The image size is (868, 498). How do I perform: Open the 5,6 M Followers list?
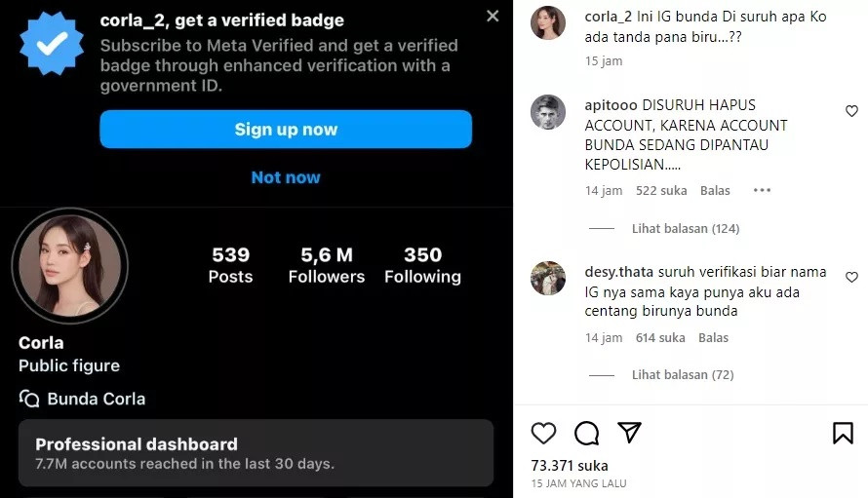pyautogui.click(x=326, y=265)
